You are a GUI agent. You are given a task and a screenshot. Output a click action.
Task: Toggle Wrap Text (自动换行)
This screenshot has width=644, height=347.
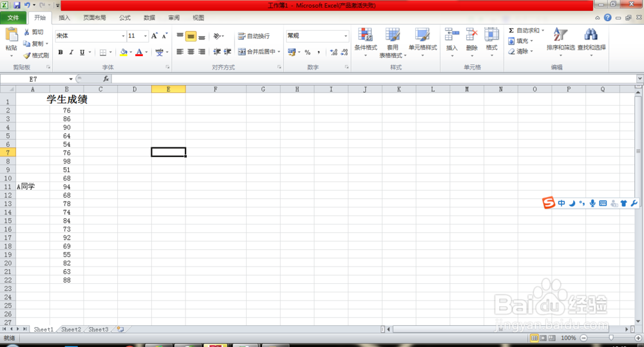pyautogui.click(x=254, y=36)
